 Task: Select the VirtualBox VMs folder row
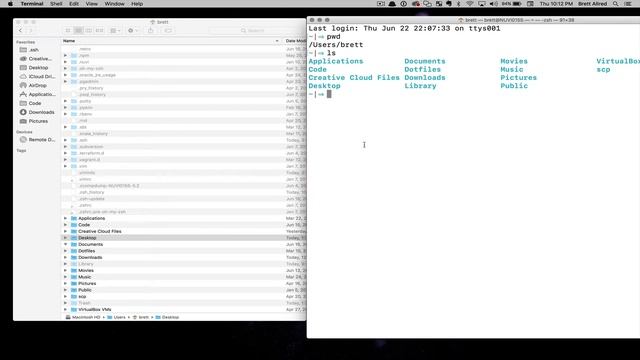pos(184,310)
